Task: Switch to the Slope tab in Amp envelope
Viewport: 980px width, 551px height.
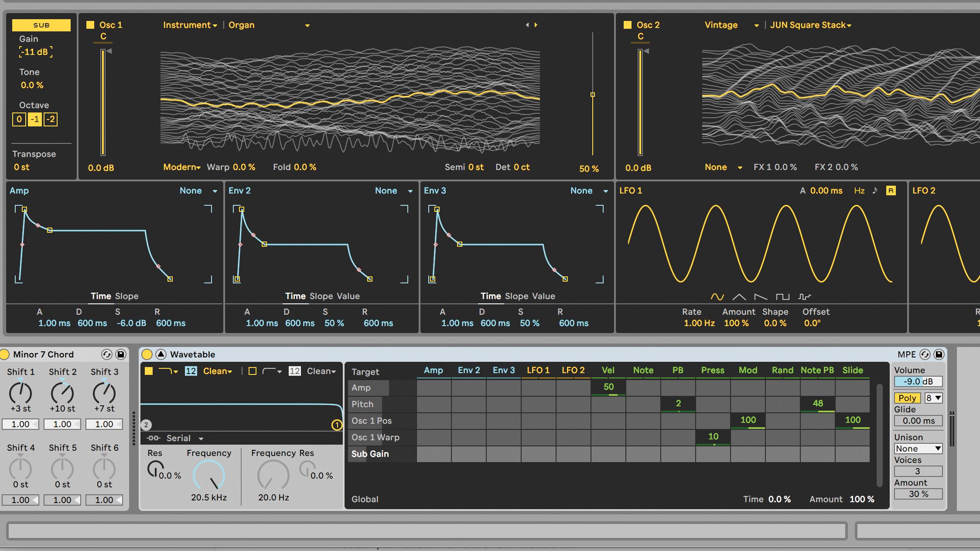Action: pyautogui.click(x=126, y=296)
